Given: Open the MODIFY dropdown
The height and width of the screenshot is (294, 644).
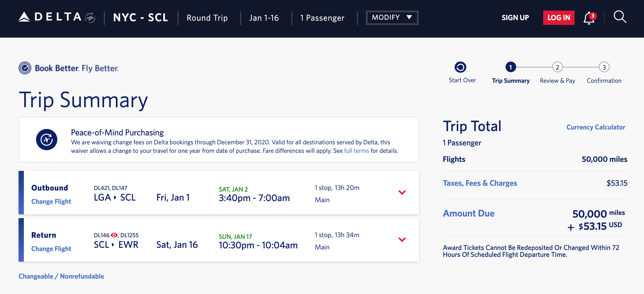Looking at the screenshot, I should (392, 18).
